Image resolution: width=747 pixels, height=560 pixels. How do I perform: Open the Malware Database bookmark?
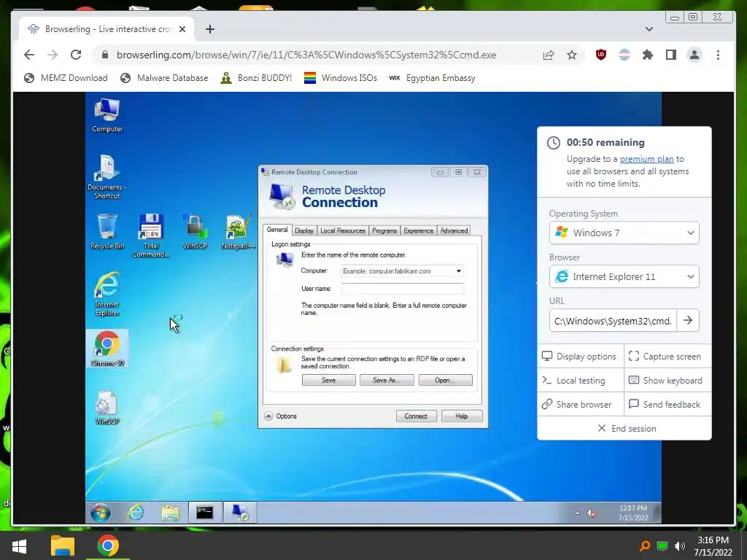[x=164, y=77]
